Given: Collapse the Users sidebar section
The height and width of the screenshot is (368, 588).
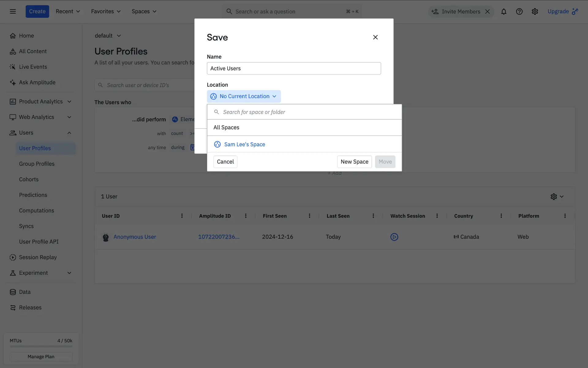Looking at the screenshot, I should (x=69, y=133).
